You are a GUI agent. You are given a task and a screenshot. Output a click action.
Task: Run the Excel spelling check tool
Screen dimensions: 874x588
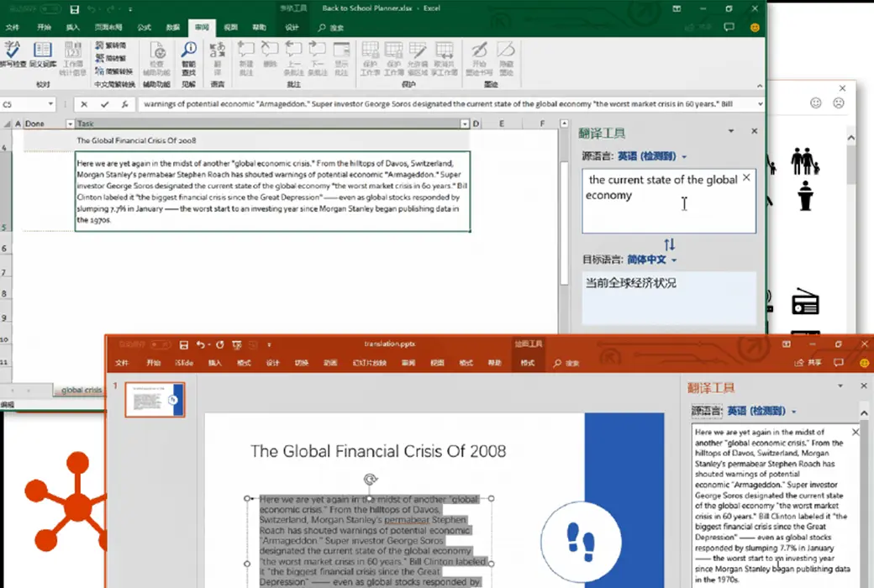pyautogui.click(x=13, y=54)
